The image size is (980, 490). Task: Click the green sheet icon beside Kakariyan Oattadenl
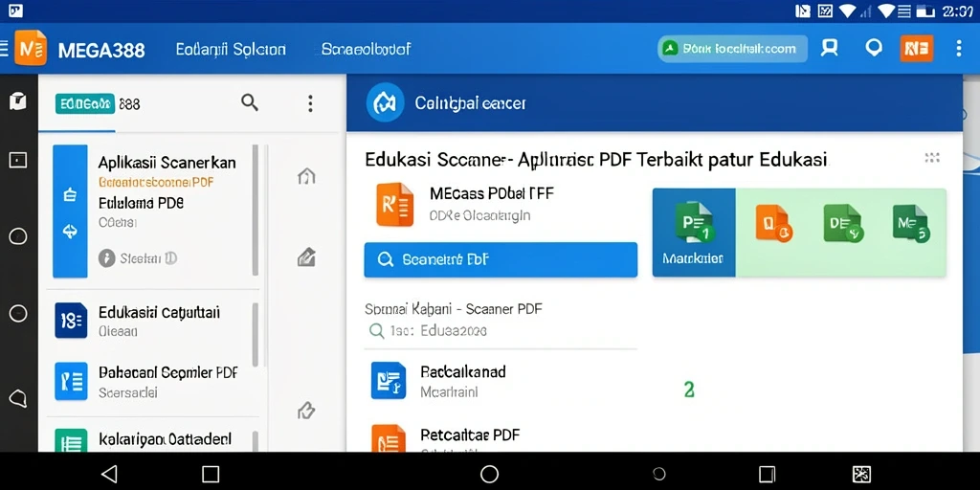[71, 440]
